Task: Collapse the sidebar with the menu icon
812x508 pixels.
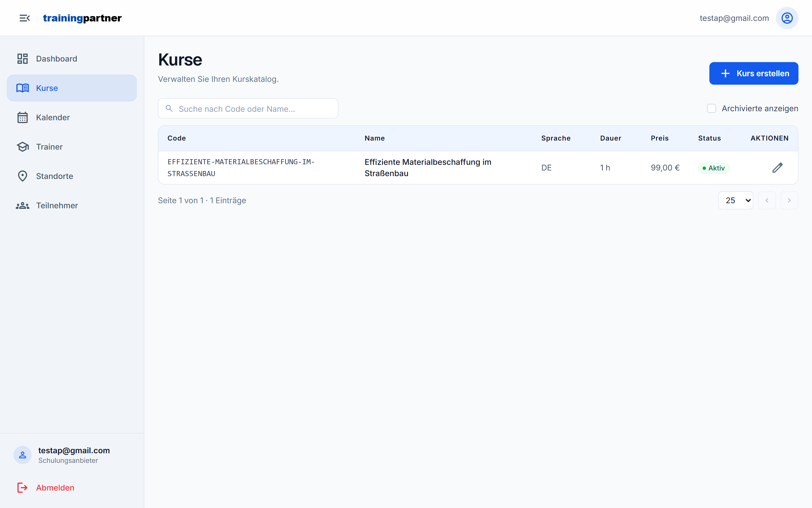Action: pos(25,18)
